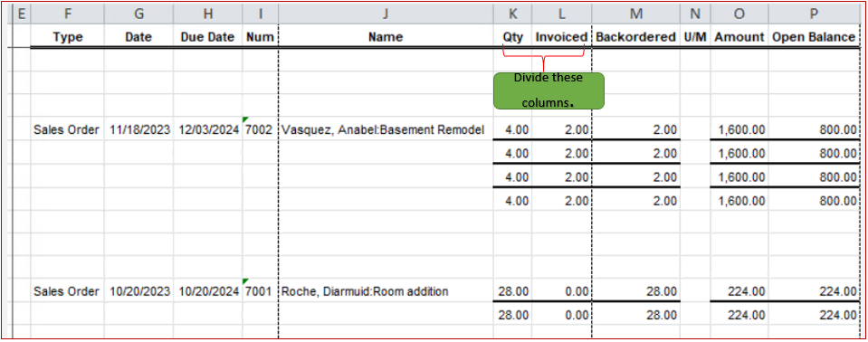This screenshot has height=342, width=868.
Task: Select column header K
Action: point(512,14)
